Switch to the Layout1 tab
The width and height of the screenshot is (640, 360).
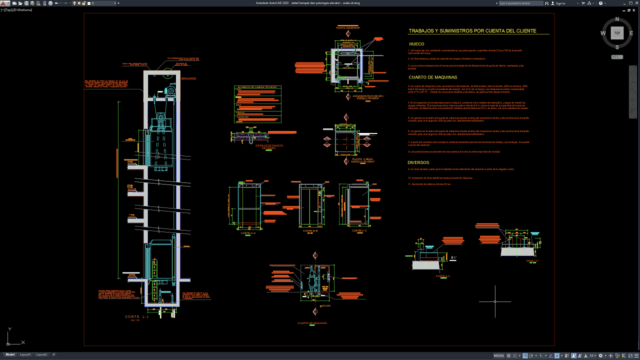[25, 355]
